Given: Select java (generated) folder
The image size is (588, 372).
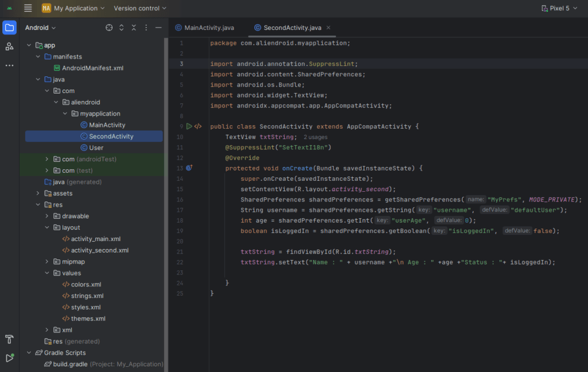Looking at the screenshot, I should (x=73, y=182).
